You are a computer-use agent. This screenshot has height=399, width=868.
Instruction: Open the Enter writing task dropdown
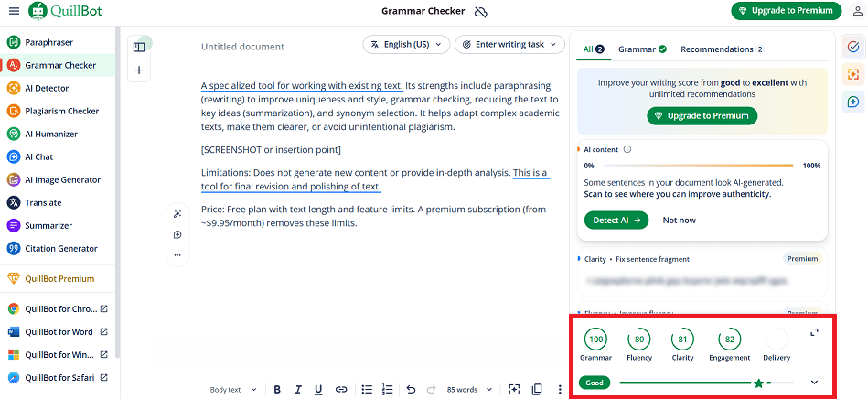tap(509, 44)
